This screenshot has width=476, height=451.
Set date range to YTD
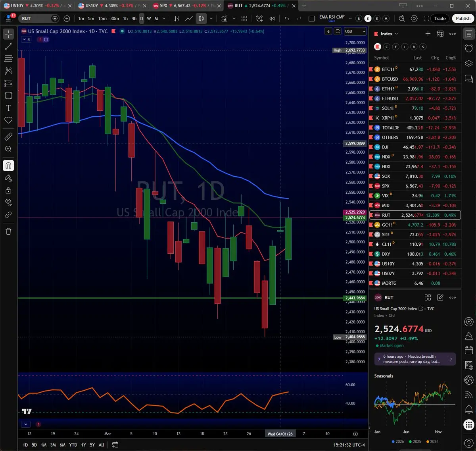73,445
